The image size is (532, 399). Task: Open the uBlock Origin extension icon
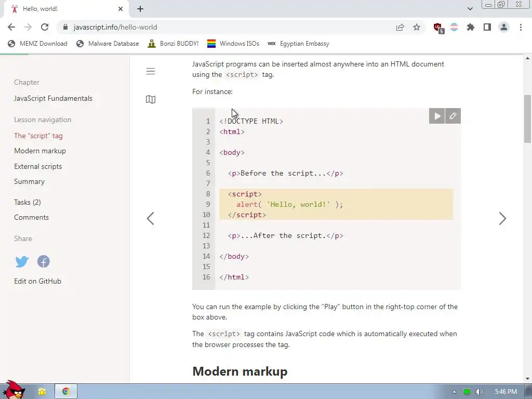(x=438, y=28)
